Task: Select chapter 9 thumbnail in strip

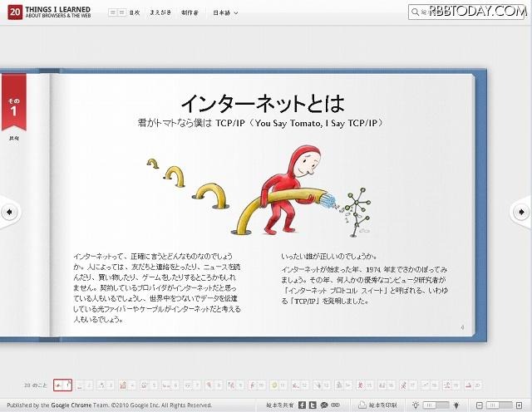Action: [x=235, y=385]
